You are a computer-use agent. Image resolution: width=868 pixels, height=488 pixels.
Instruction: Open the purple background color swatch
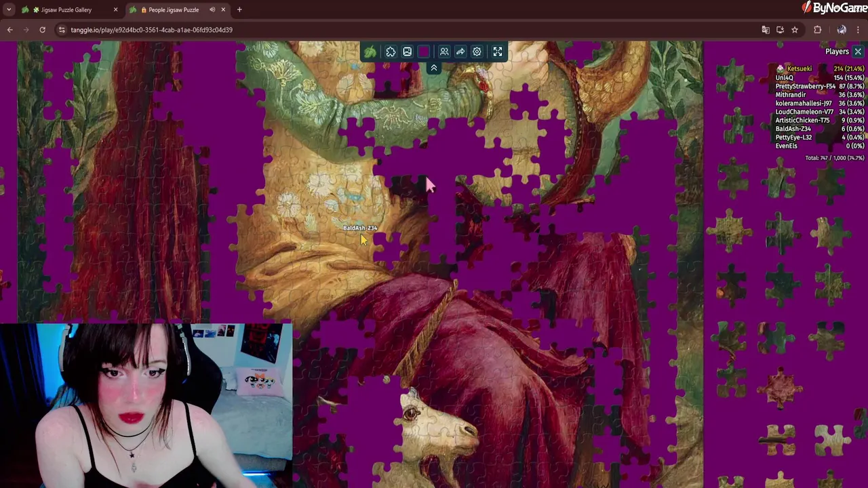point(424,52)
